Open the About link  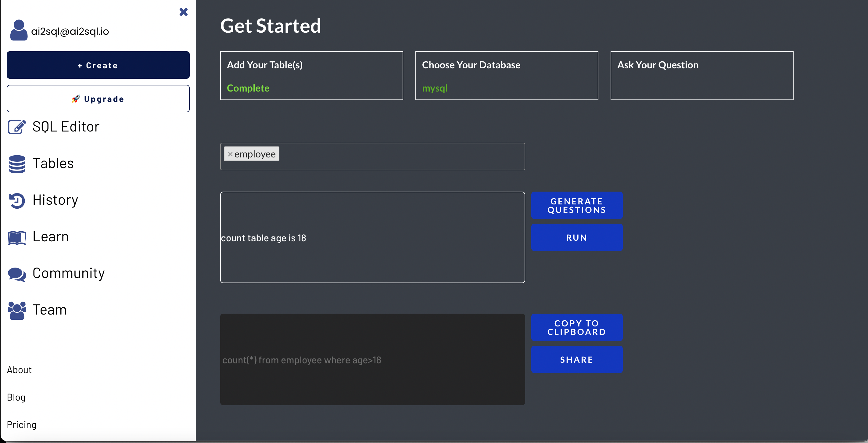19,370
